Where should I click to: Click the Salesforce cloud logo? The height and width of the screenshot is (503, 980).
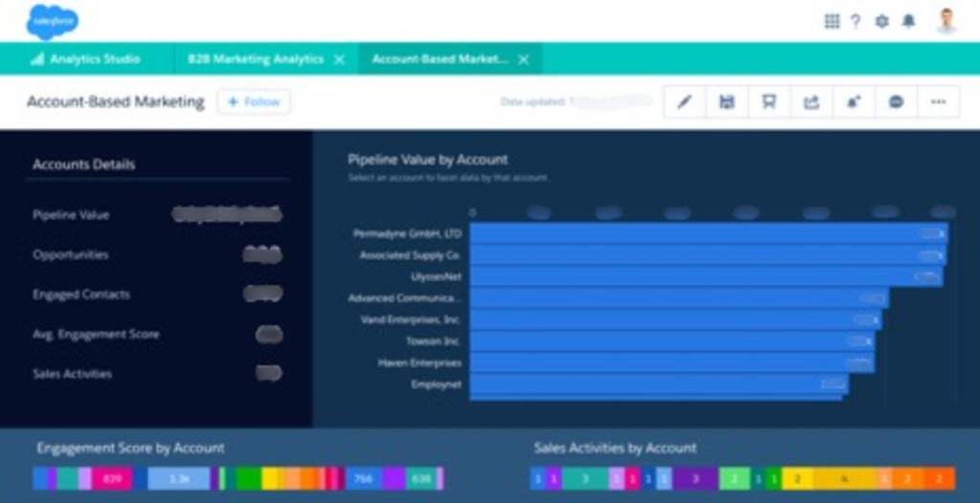point(53,21)
